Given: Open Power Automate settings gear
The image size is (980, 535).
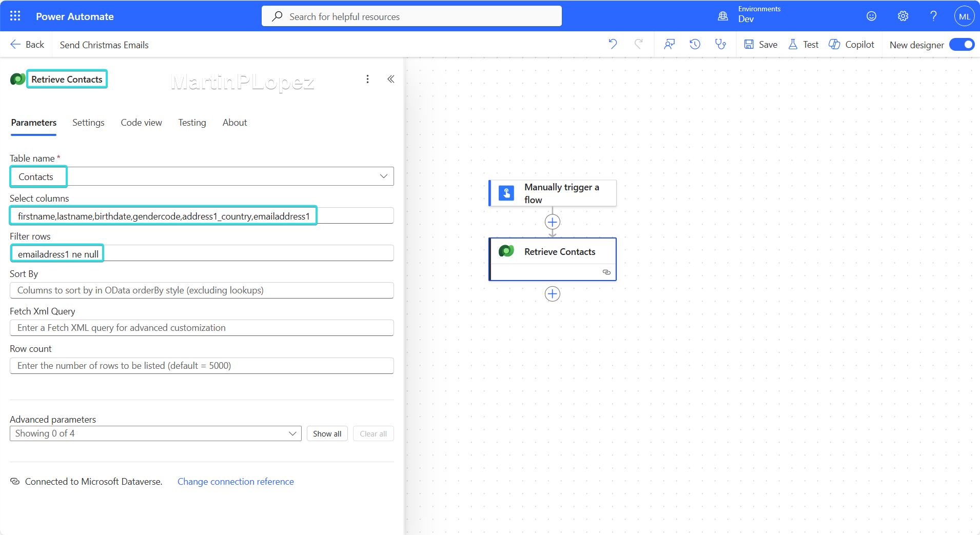Looking at the screenshot, I should click(x=903, y=16).
